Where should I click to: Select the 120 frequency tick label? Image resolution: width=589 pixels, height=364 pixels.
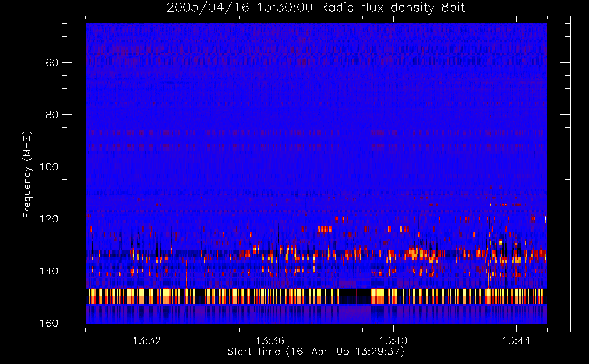(49, 219)
